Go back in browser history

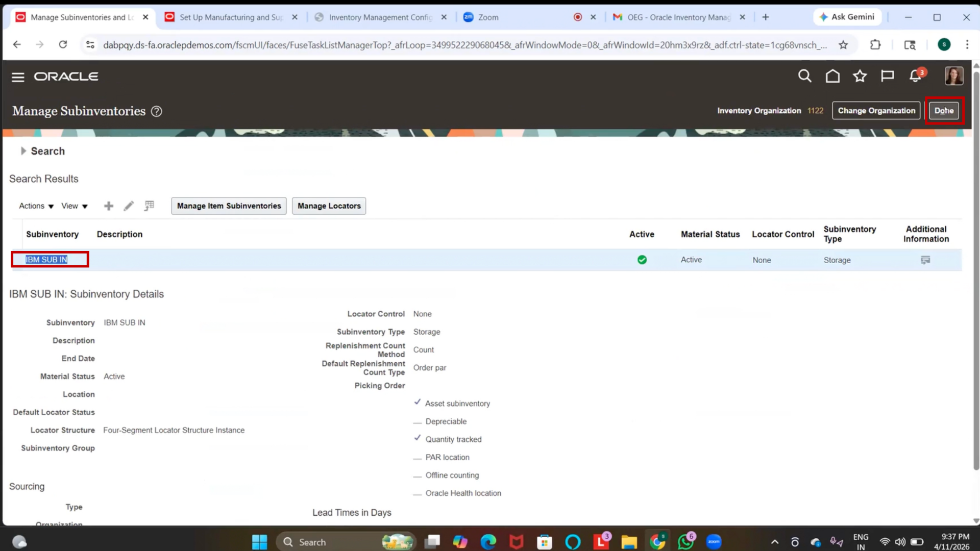pyautogui.click(x=17, y=45)
